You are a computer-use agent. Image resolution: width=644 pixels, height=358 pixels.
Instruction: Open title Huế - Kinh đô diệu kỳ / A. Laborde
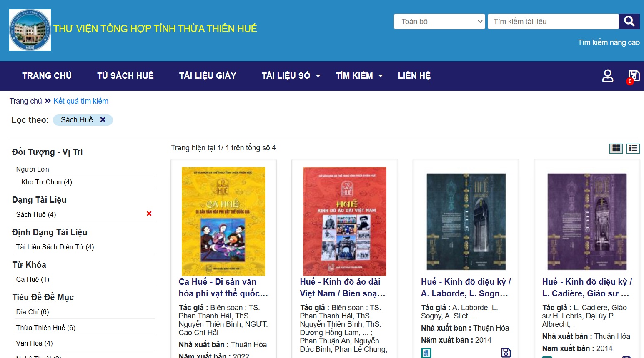tap(466, 288)
